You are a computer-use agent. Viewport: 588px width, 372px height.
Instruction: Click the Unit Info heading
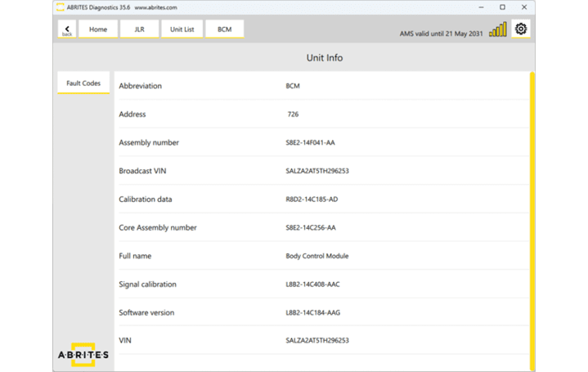(x=325, y=58)
